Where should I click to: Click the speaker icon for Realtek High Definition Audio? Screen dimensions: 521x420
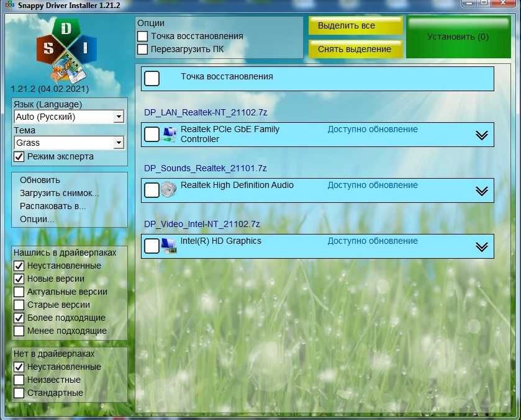[169, 190]
